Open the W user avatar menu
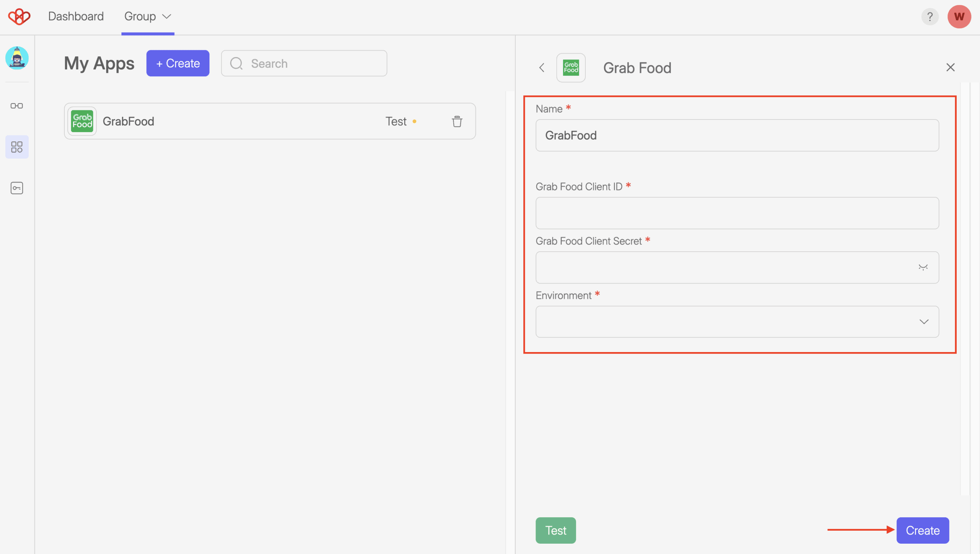Screen dimensions: 980x554 959,16
